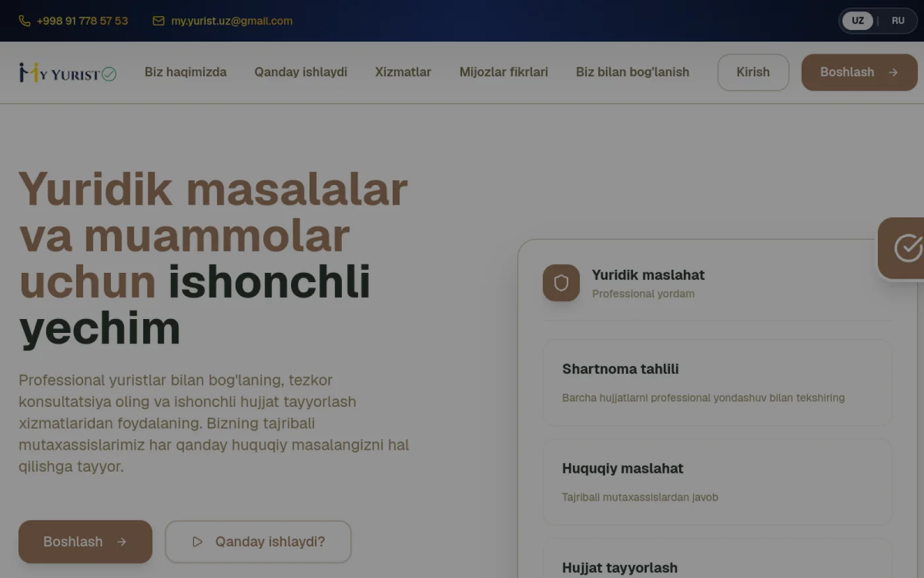Click the floating checkmark badge icon

point(908,248)
